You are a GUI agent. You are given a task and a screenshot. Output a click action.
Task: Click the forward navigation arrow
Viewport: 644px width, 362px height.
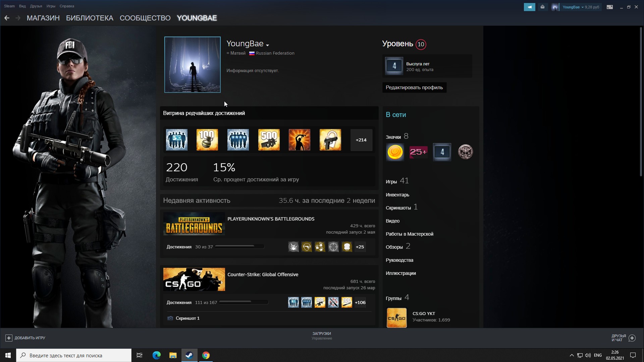coord(18,18)
